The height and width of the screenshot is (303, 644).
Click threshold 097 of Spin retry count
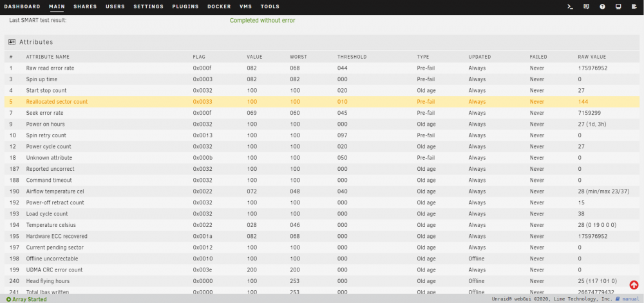coord(343,135)
